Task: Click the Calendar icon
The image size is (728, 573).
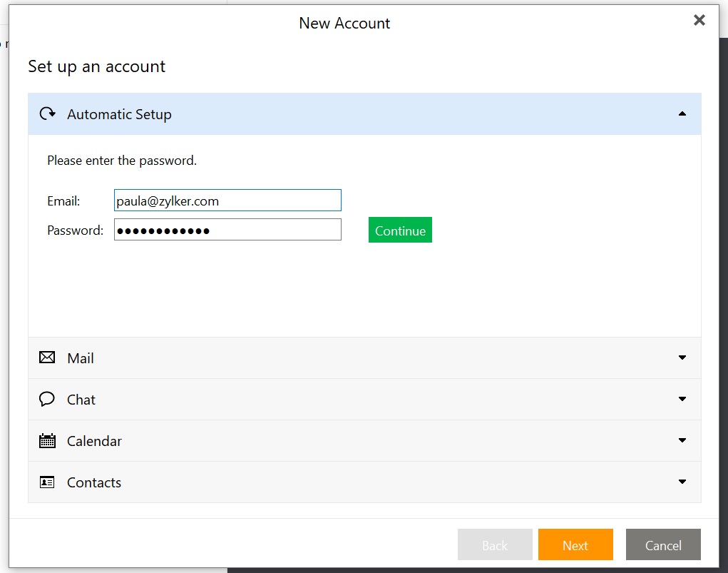Action: tap(46, 440)
